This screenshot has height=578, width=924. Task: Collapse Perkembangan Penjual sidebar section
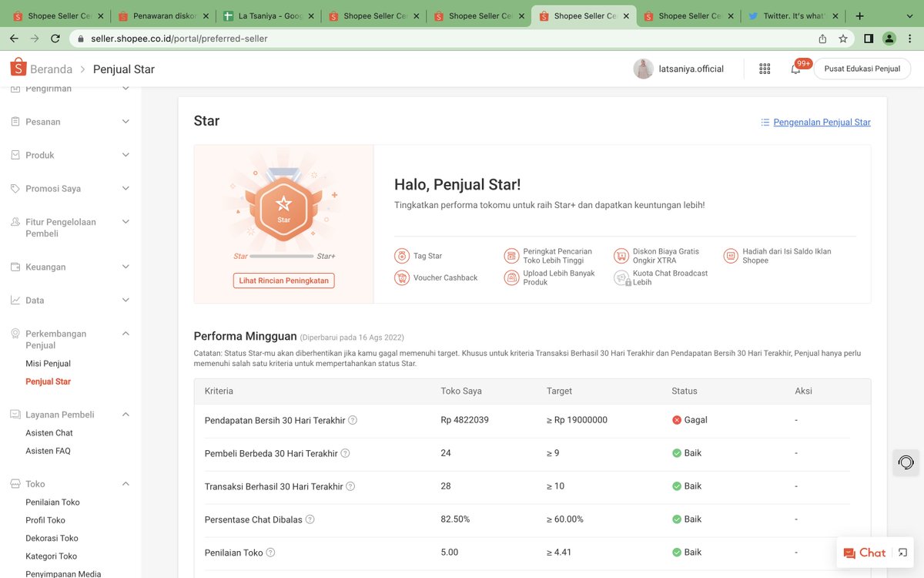126,333
